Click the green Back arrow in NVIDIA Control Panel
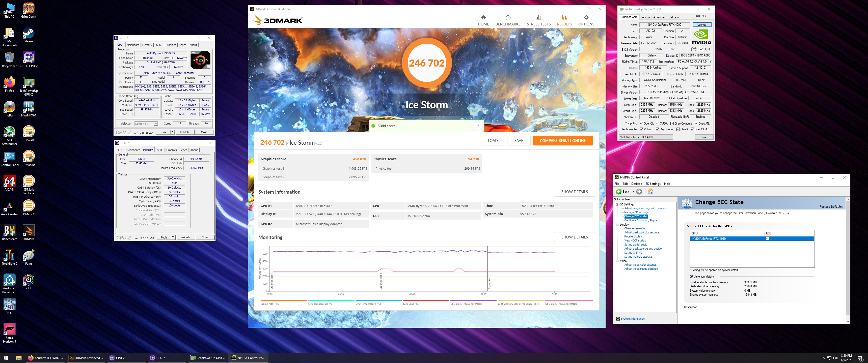This screenshot has width=868, height=363. (x=619, y=192)
